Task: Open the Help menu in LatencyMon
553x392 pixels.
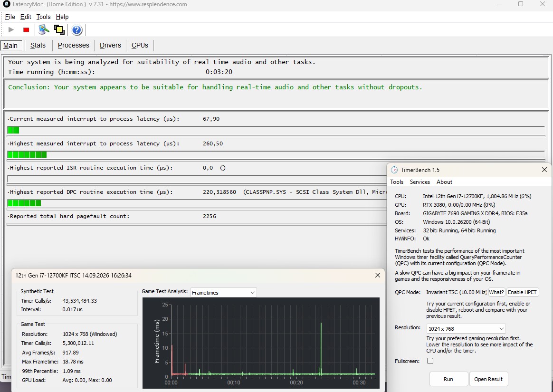Action: tap(62, 17)
